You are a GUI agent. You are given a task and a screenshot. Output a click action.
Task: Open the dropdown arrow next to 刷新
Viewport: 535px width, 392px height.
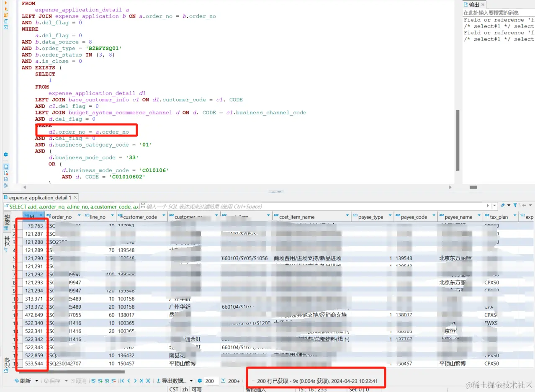pyautogui.click(x=37, y=381)
